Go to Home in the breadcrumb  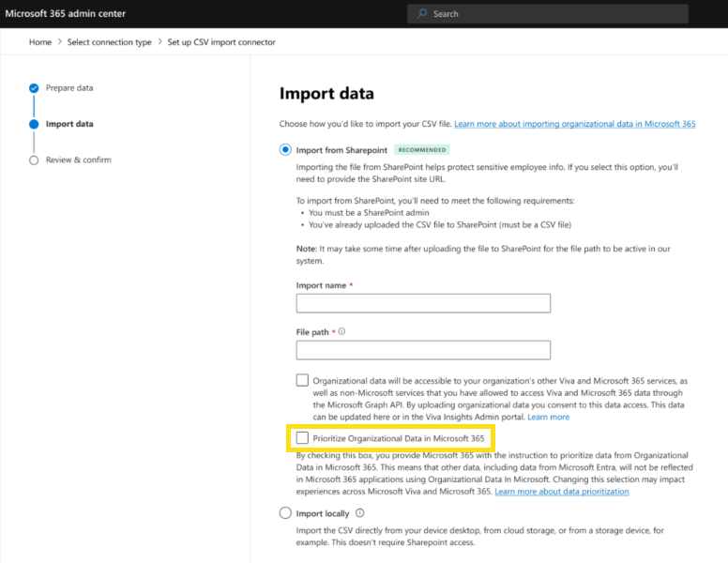(40, 42)
